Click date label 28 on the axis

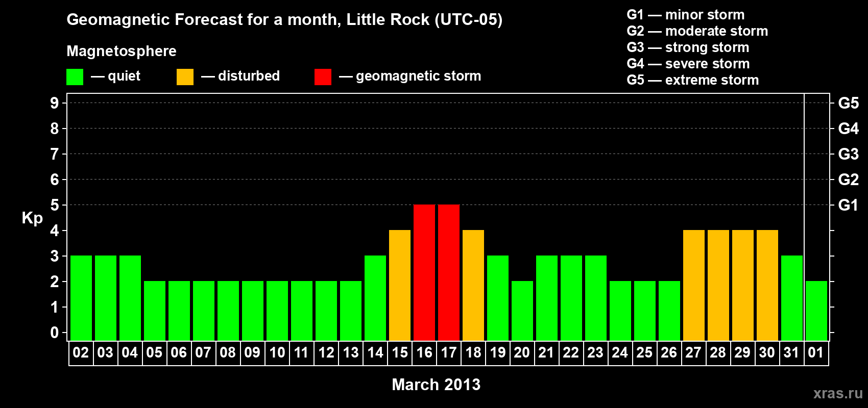pos(718,353)
